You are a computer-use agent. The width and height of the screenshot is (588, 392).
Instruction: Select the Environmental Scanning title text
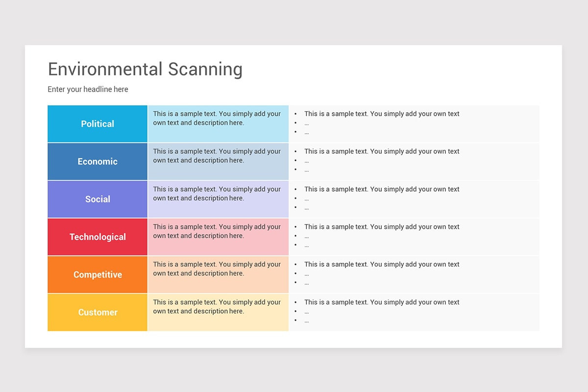pyautogui.click(x=145, y=69)
